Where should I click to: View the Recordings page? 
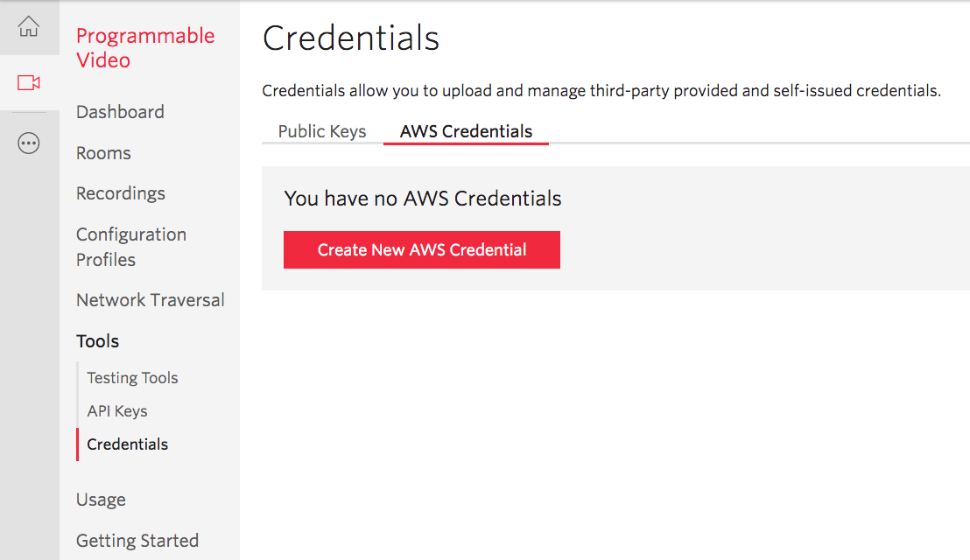(121, 193)
